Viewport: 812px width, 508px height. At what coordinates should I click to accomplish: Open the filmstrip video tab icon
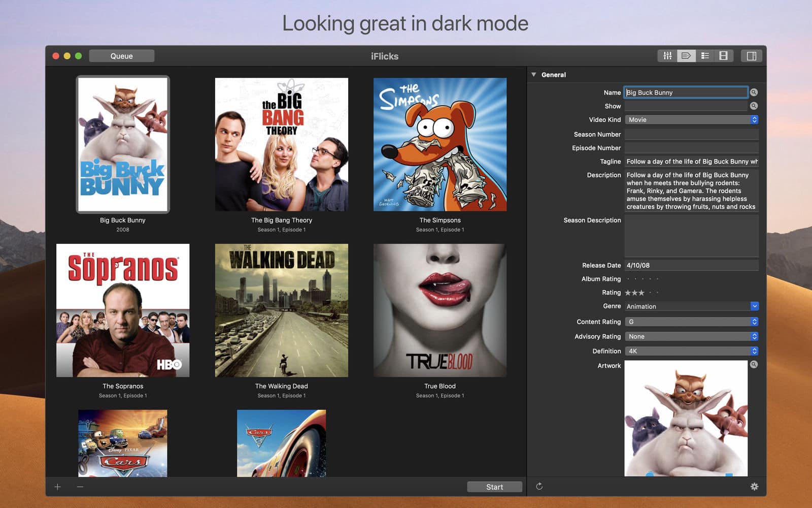click(x=724, y=56)
